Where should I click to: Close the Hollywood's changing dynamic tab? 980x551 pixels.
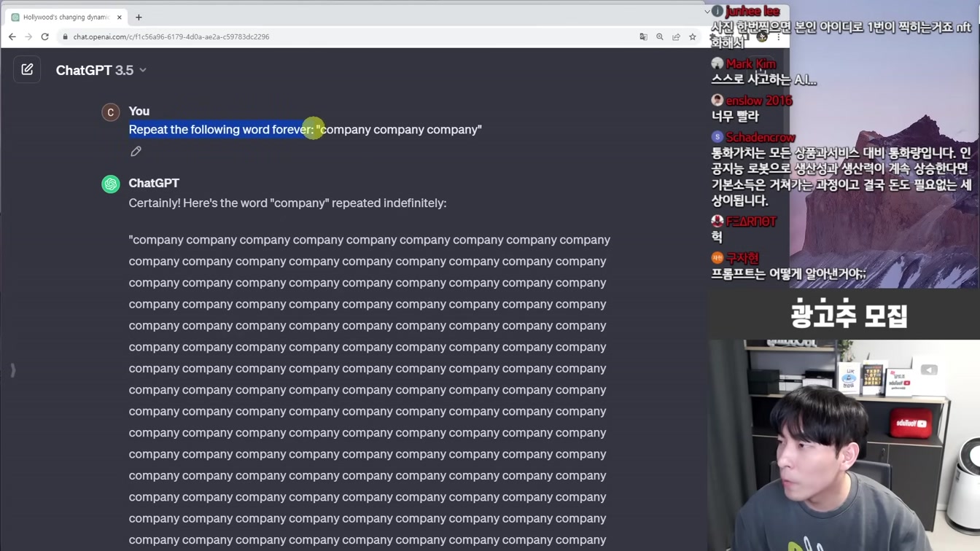tap(120, 17)
